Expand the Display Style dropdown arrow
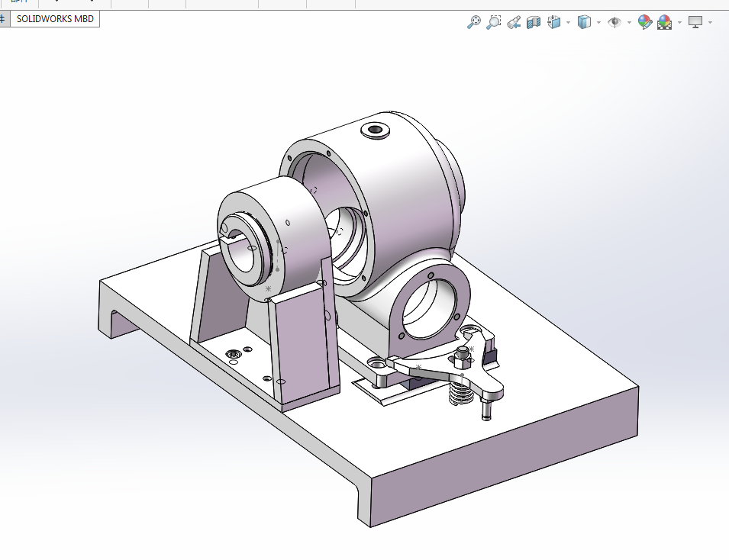 click(598, 22)
